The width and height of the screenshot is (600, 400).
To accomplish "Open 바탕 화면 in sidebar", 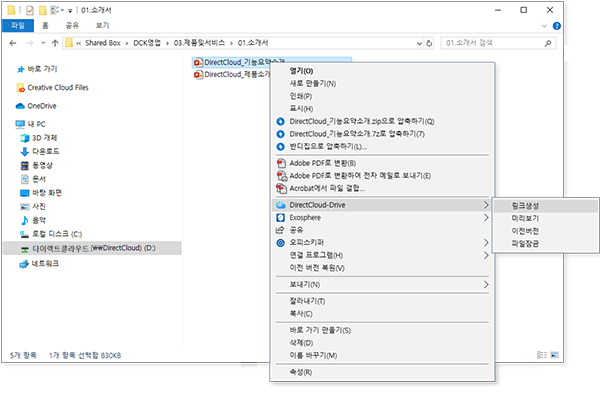I will coord(41,193).
